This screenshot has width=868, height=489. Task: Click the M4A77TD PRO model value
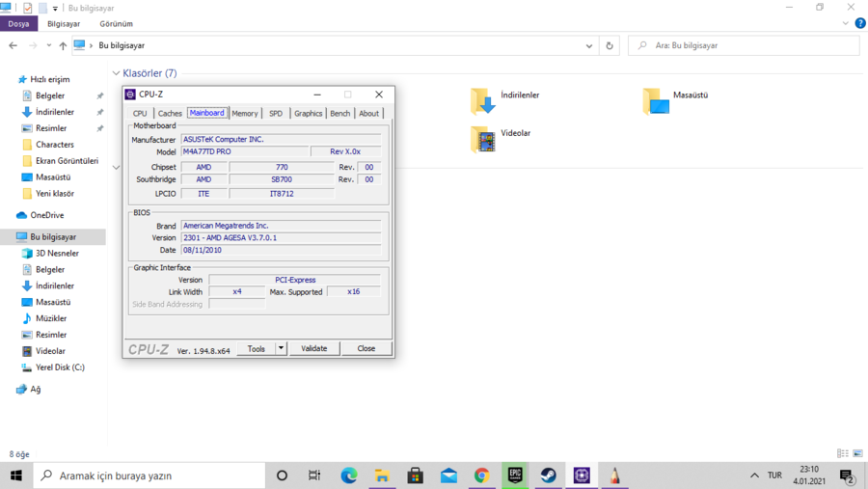point(245,151)
